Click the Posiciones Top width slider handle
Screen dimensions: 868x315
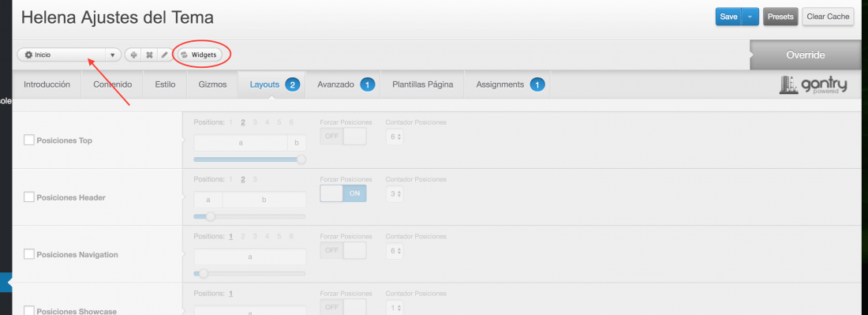tap(301, 159)
